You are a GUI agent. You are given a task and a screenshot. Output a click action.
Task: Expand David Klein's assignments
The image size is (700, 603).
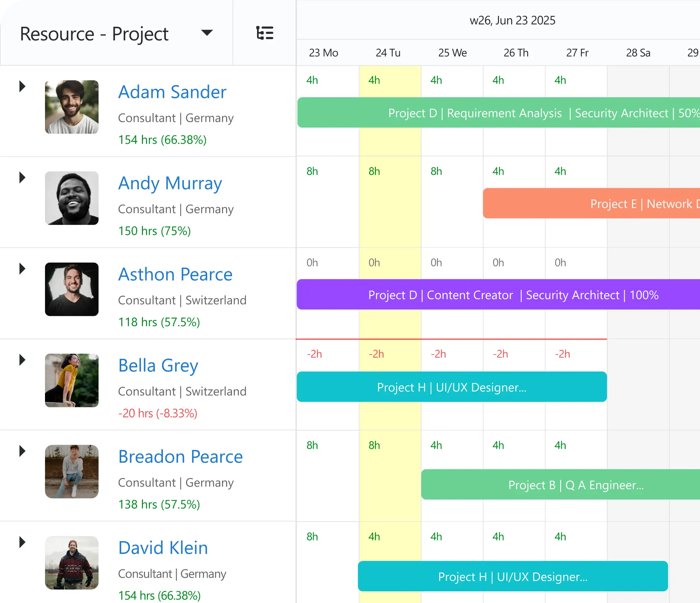coord(22,543)
